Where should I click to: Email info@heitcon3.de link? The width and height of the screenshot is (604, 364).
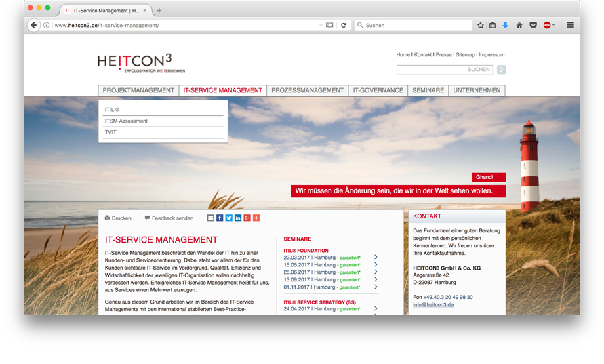(x=433, y=304)
